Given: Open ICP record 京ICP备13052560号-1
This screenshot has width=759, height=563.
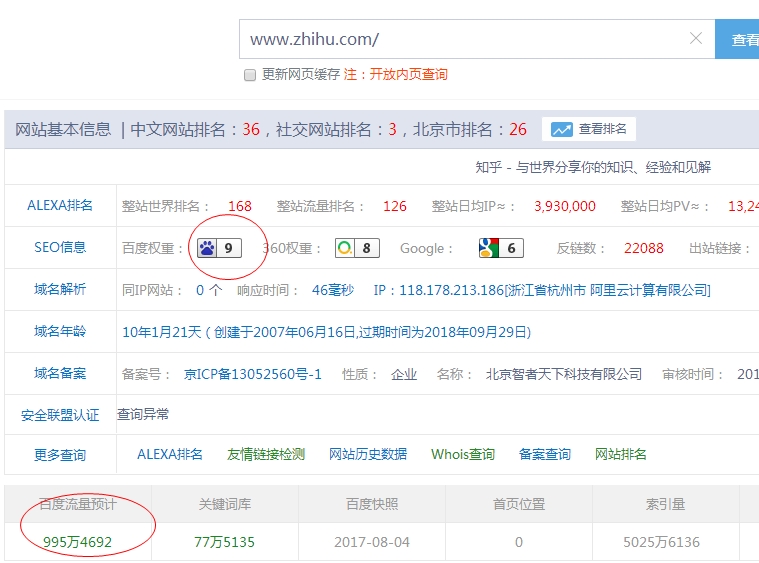Looking at the screenshot, I should click(253, 374).
